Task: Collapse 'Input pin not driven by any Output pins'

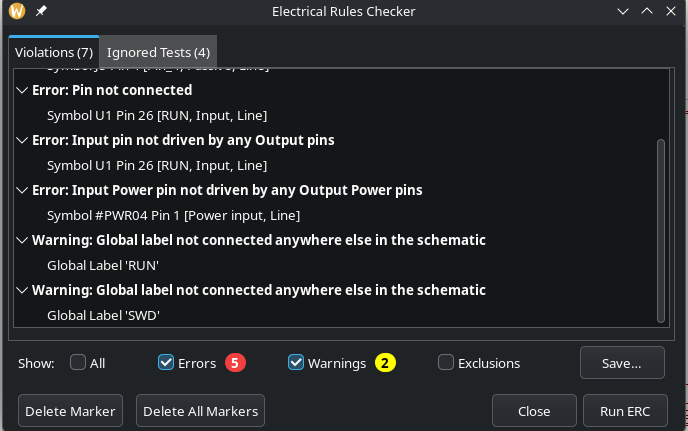Action: click(x=23, y=140)
